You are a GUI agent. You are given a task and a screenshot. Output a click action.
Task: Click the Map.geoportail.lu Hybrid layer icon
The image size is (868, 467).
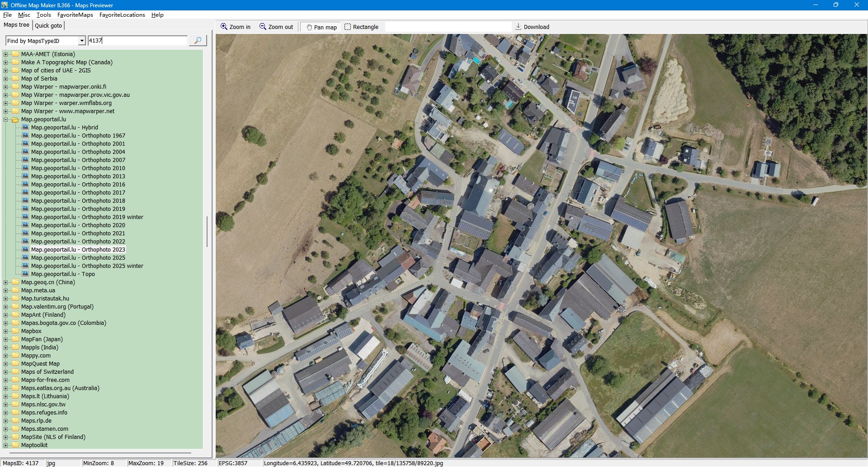pos(25,128)
